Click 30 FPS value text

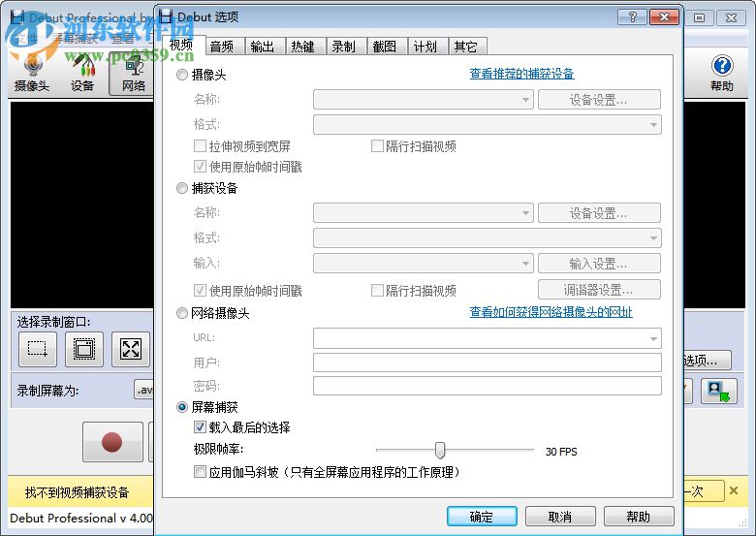[x=561, y=452]
